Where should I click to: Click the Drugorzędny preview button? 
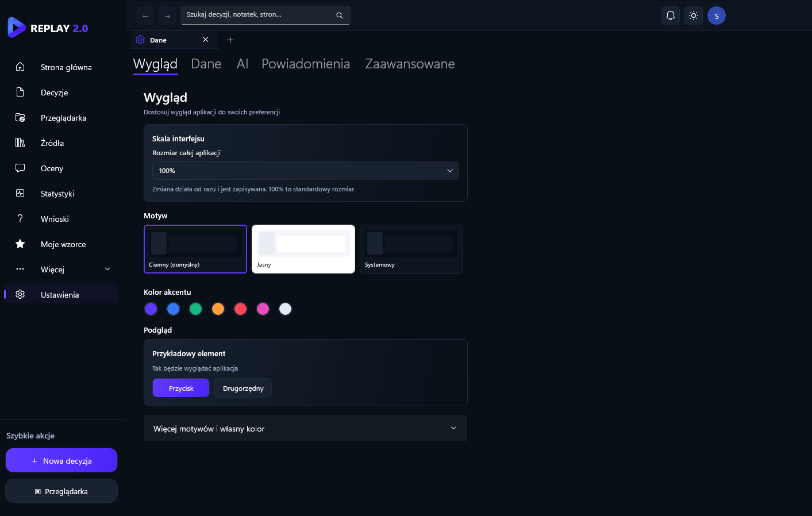(x=243, y=388)
